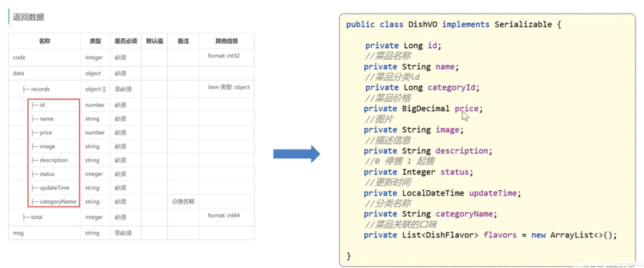Click the List<DishFlavor> flavors line
Screen dimensions: 644x268
[490, 235]
